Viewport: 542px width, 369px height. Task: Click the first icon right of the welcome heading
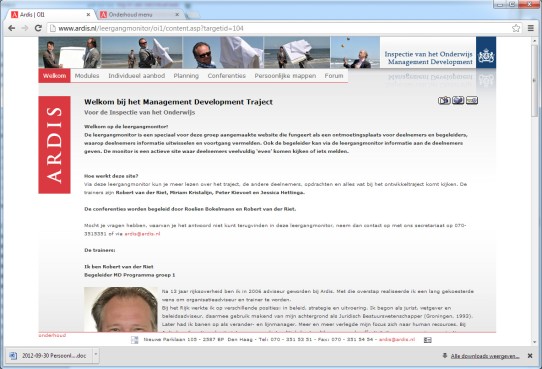(444, 101)
